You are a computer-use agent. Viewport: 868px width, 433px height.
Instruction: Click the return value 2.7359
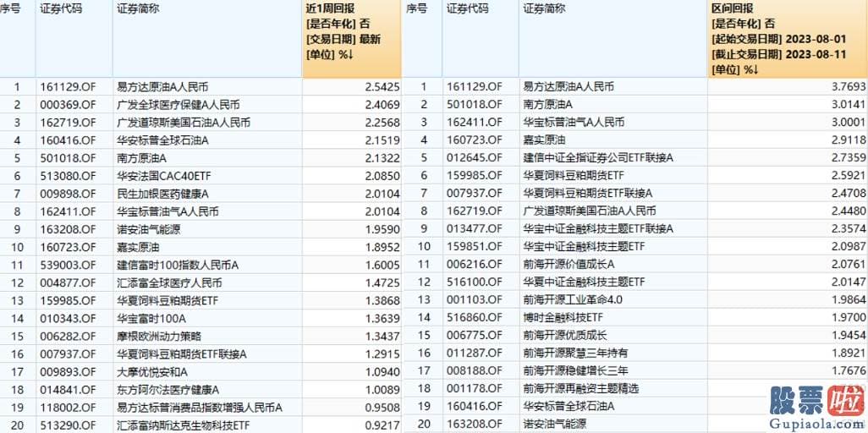click(849, 158)
